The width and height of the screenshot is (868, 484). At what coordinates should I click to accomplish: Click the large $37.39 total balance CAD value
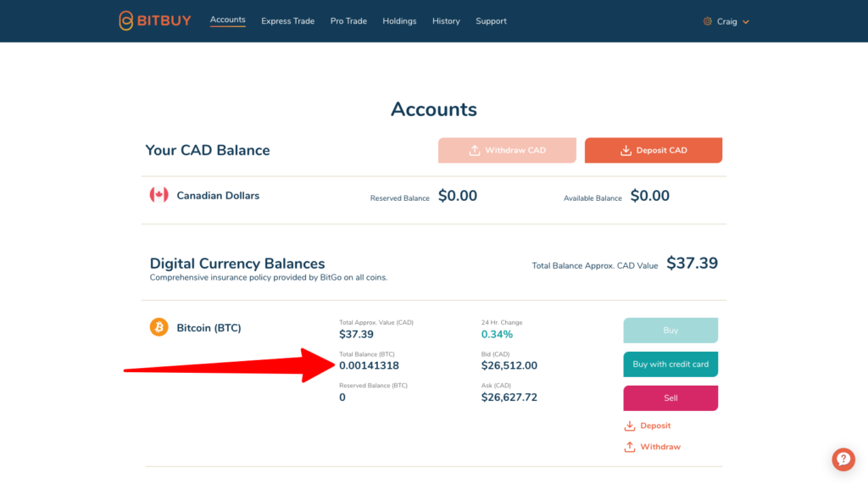692,263
